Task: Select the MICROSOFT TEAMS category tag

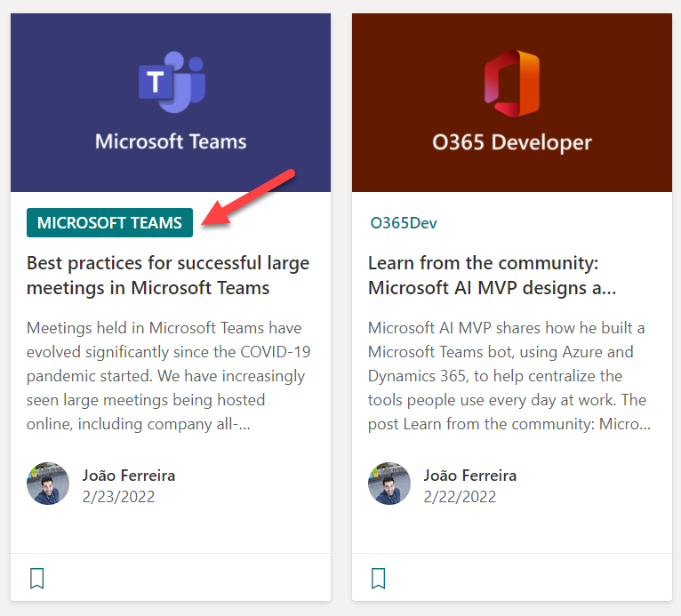Action: [x=109, y=222]
